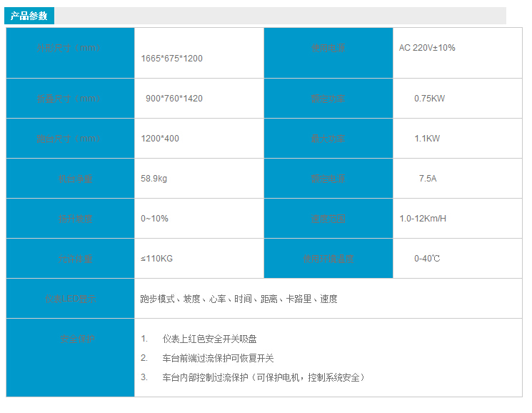
Task: Select the 使用环境温度 label cell
Action: [328, 259]
